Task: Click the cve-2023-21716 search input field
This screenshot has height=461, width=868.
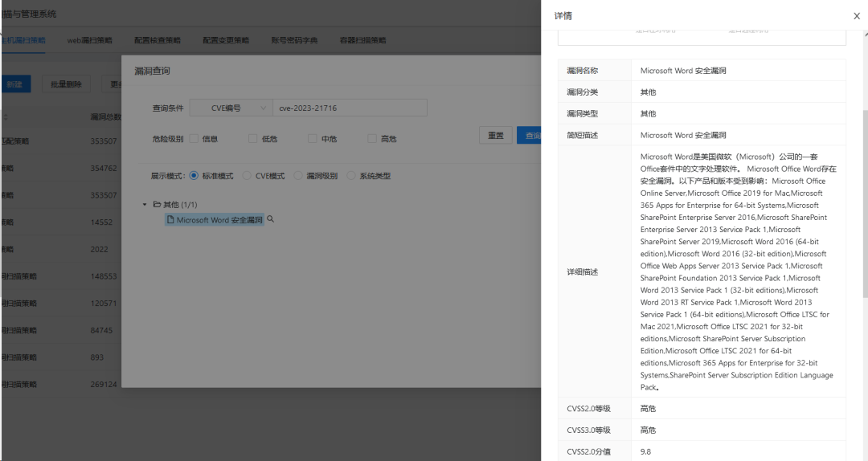Action: [x=350, y=108]
